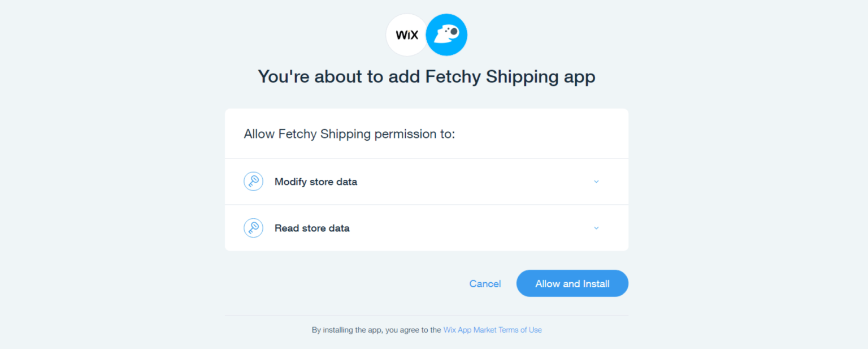Click the Allow and Install blue button
The image size is (868, 349).
pos(572,283)
